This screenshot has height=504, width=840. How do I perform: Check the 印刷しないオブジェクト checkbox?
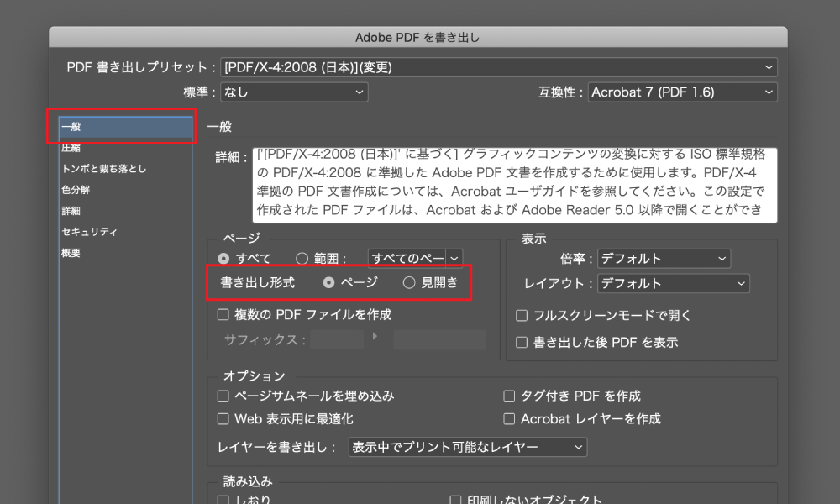tap(455, 501)
